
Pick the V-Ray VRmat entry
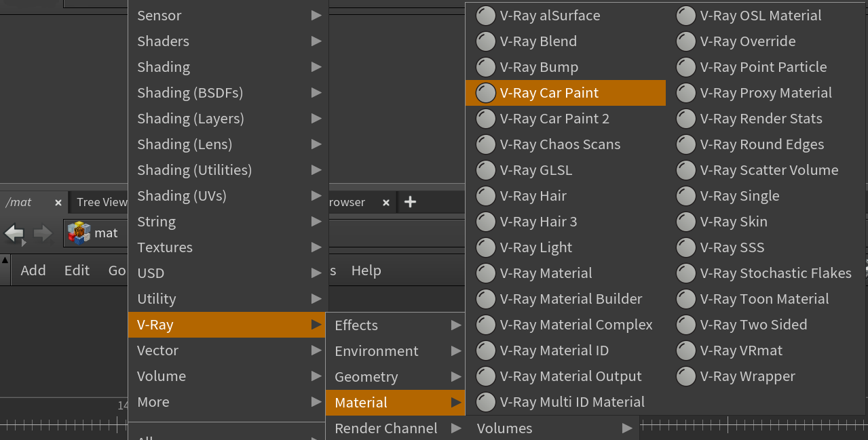766,351
